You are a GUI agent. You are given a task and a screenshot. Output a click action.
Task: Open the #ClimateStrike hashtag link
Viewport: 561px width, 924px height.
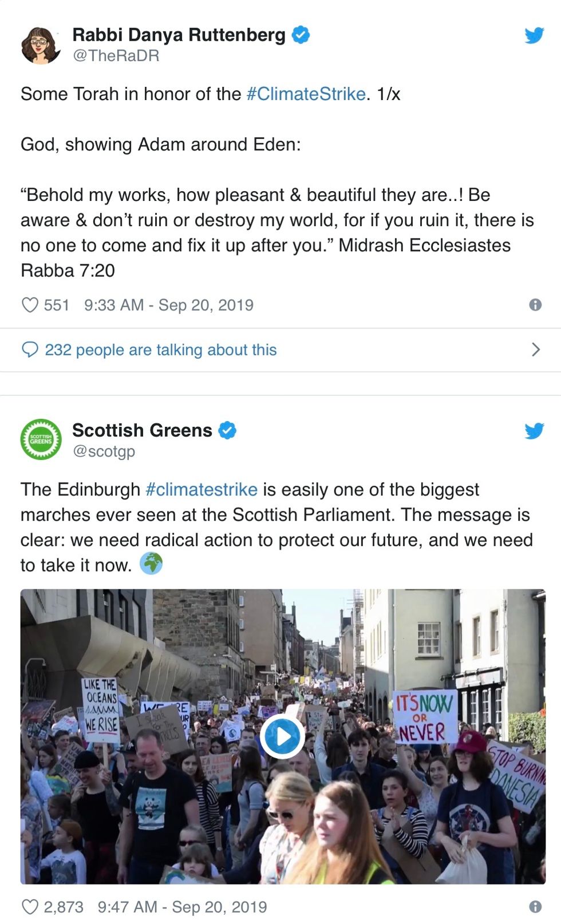[306, 94]
